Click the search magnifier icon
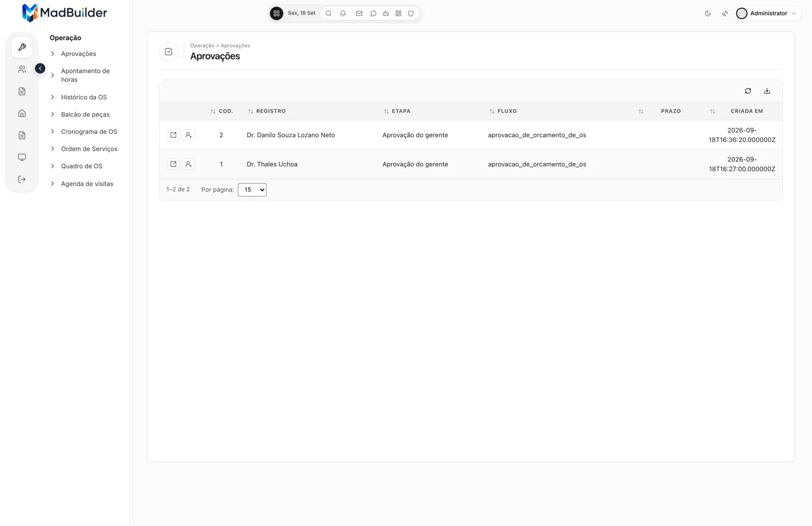Viewport: 812px width, 526px height. click(329, 14)
